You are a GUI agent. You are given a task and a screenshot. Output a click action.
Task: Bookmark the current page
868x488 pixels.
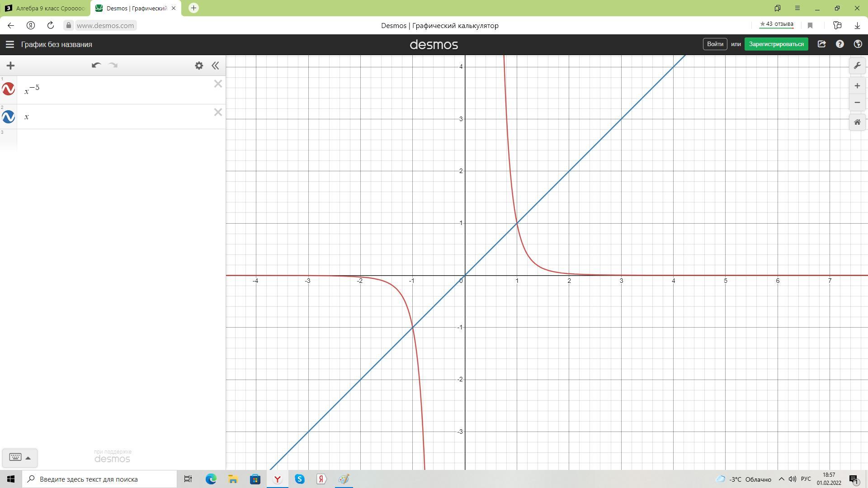point(810,25)
